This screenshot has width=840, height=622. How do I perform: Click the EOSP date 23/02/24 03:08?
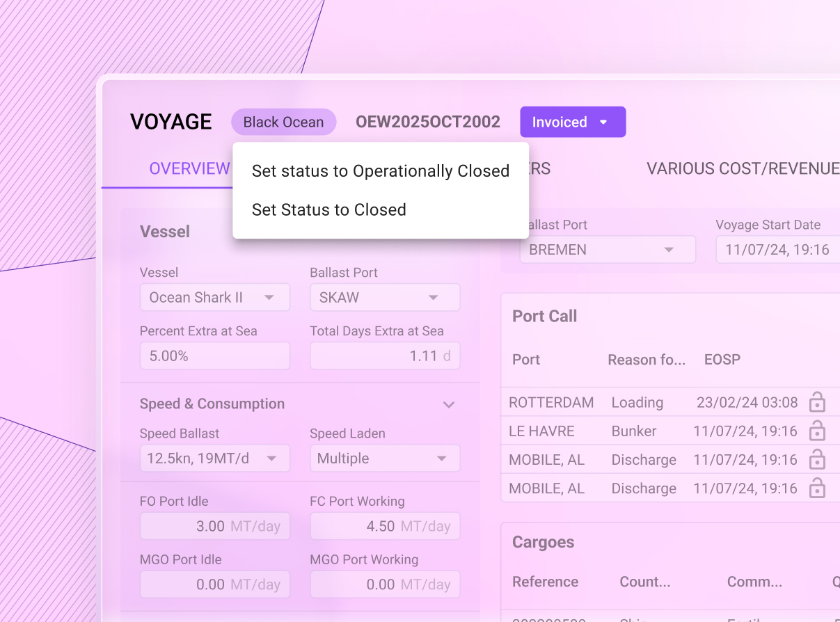747,402
